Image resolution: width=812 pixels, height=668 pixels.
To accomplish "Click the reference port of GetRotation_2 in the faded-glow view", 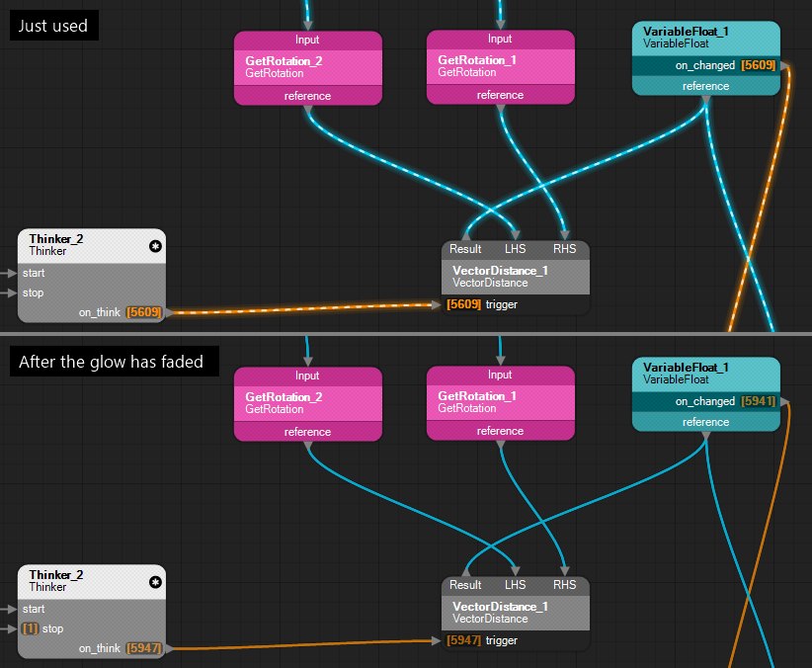I will (x=307, y=431).
